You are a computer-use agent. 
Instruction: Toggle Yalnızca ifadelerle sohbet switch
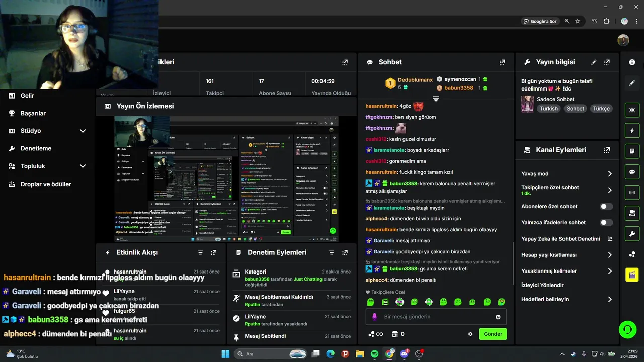(x=606, y=223)
